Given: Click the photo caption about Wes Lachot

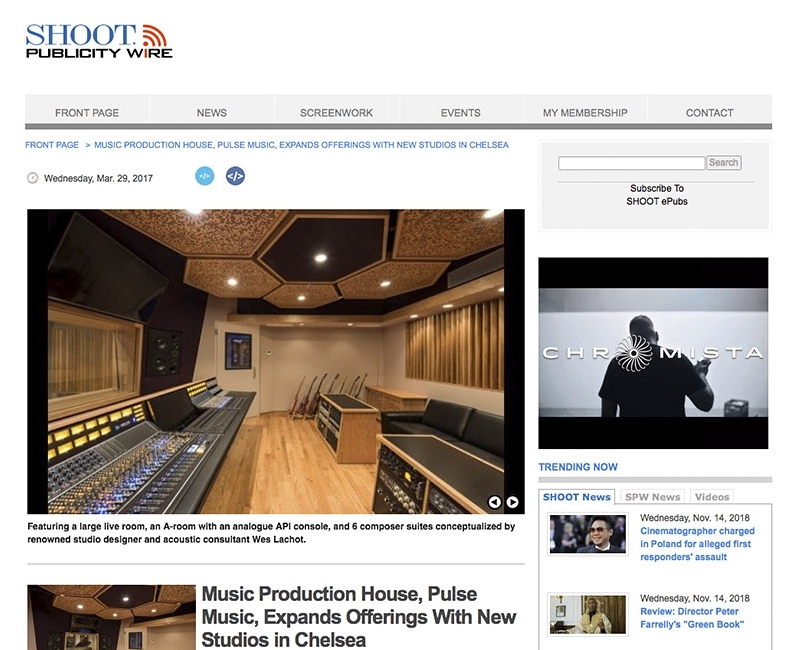Looking at the screenshot, I should tap(271, 533).
